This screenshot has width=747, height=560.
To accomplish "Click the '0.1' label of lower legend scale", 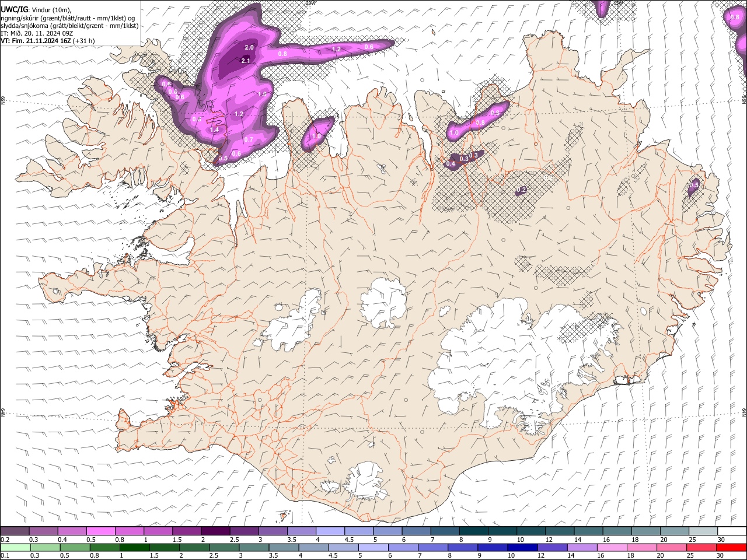I will (5, 556).
